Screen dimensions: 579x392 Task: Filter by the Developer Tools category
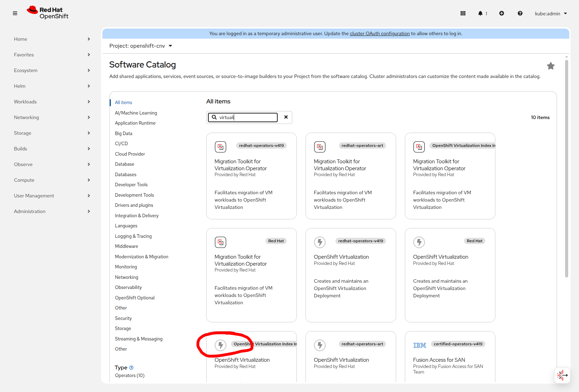coord(131,185)
